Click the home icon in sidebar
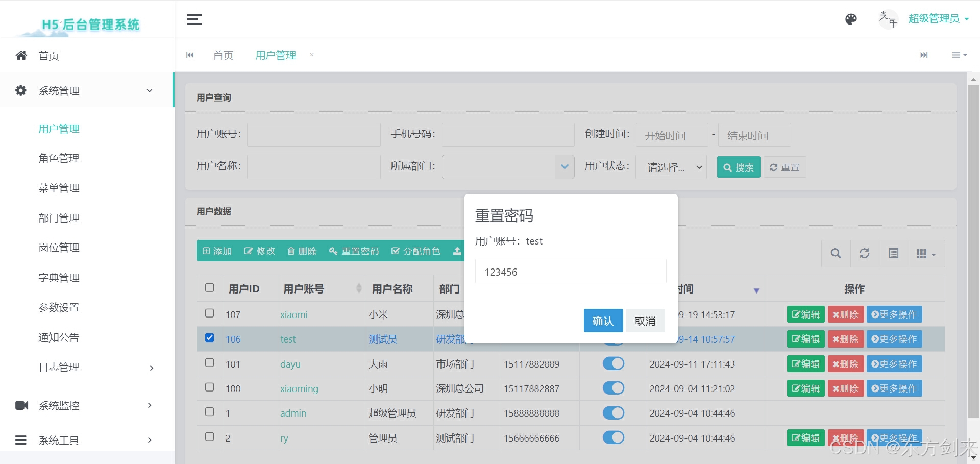Viewport: 980px width, 464px height. point(21,55)
